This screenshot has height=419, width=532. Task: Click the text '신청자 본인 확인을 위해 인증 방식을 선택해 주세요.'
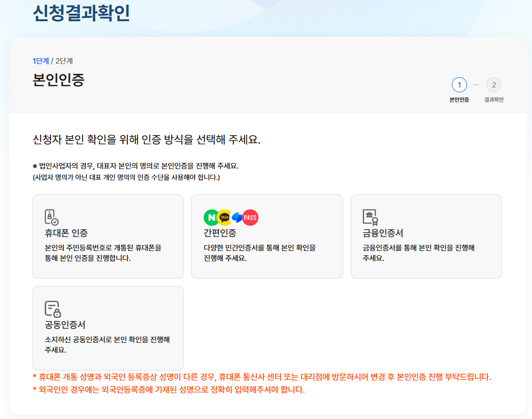click(147, 139)
